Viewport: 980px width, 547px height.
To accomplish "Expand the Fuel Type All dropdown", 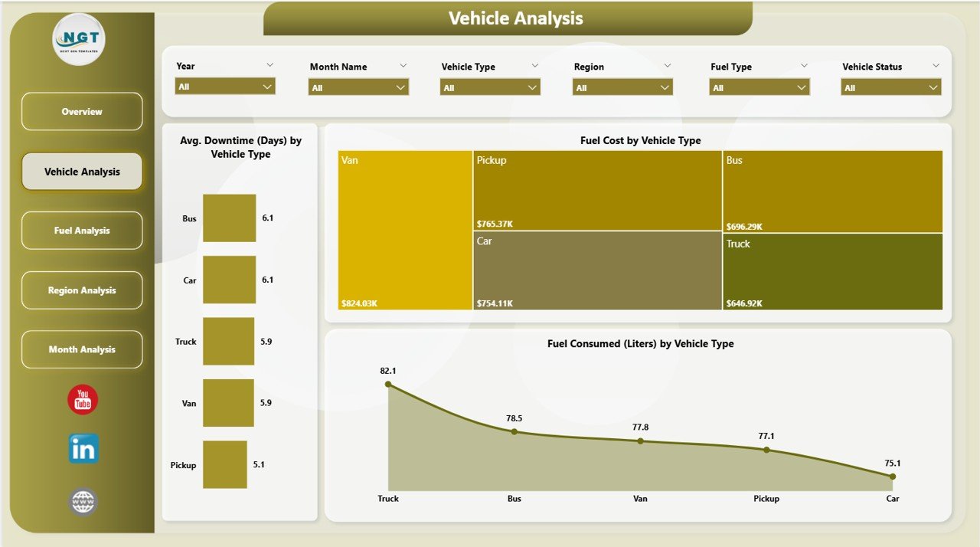I will click(801, 87).
